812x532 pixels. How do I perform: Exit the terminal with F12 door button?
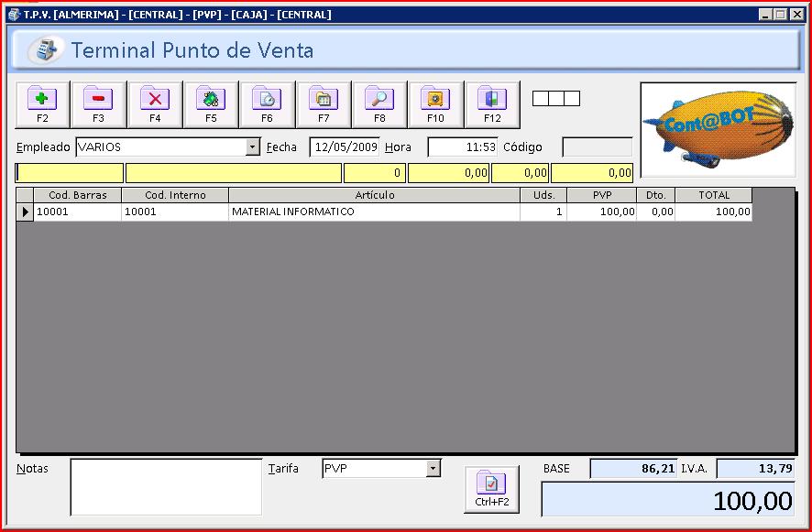[492, 104]
